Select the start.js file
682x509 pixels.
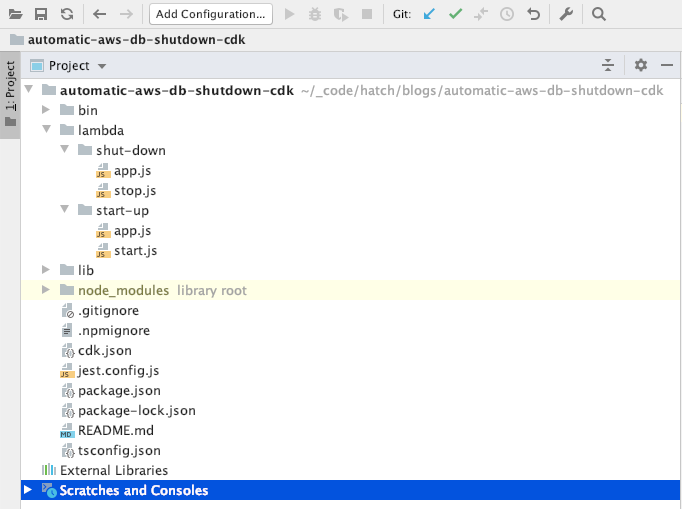coord(350,251)
